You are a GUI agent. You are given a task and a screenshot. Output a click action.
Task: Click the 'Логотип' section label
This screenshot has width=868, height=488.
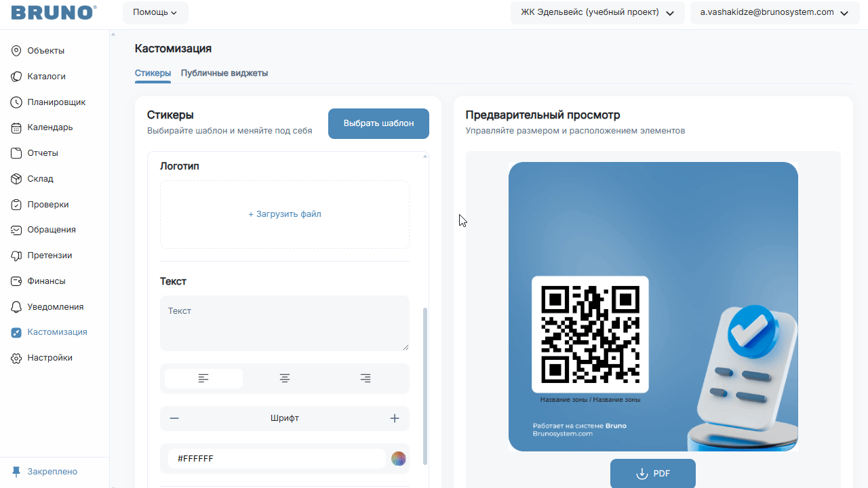click(x=180, y=166)
